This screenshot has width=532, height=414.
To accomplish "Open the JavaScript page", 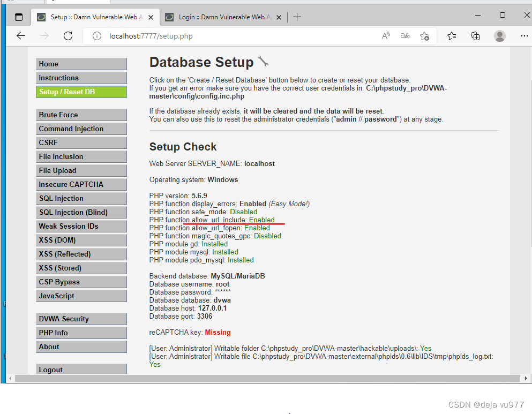I will pos(81,296).
